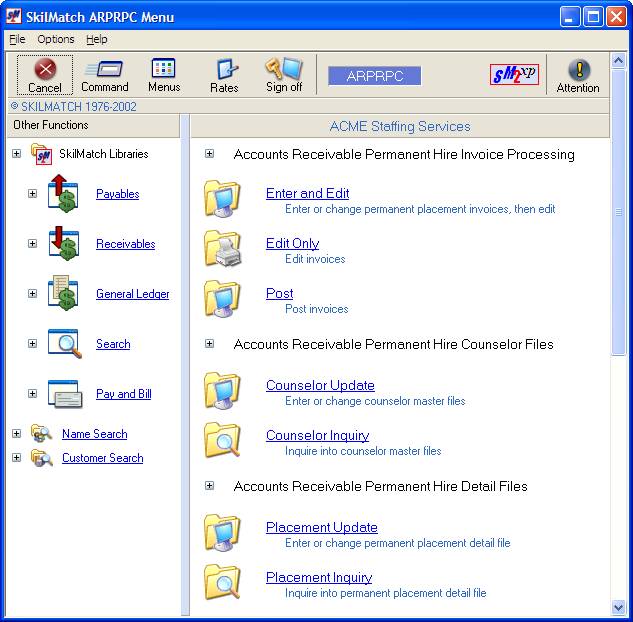Viewport: 633px width, 622px height.
Task: Open the Placement Inquiry link
Action: 319,578
